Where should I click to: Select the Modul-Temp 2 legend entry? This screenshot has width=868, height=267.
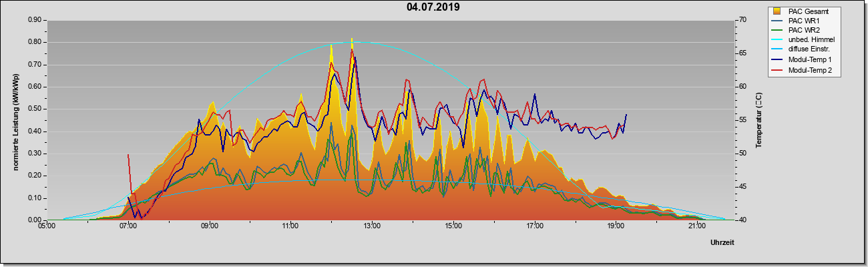click(810, 70)
